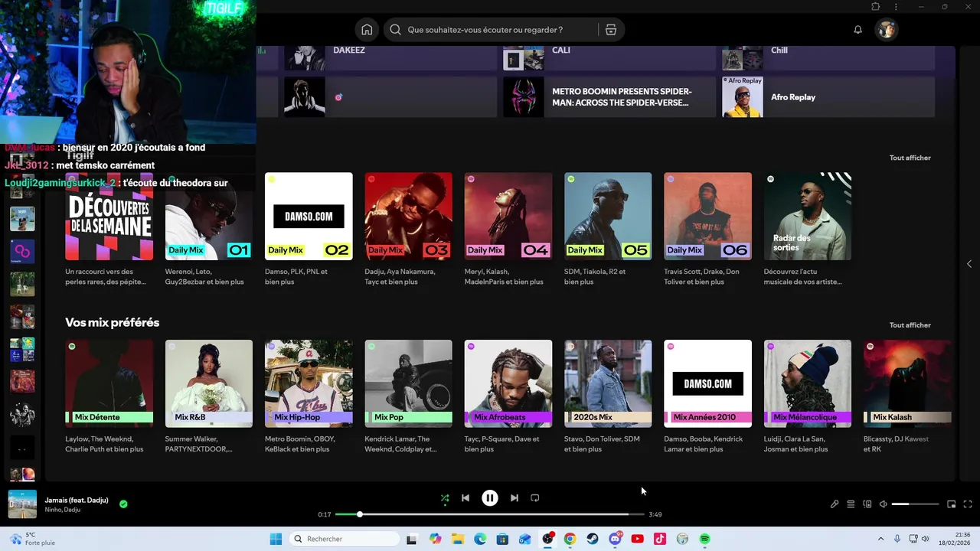Open Daily Mix 02 with Damso
The height and width of the screenshot is (551, 980).
click(309, 230)
